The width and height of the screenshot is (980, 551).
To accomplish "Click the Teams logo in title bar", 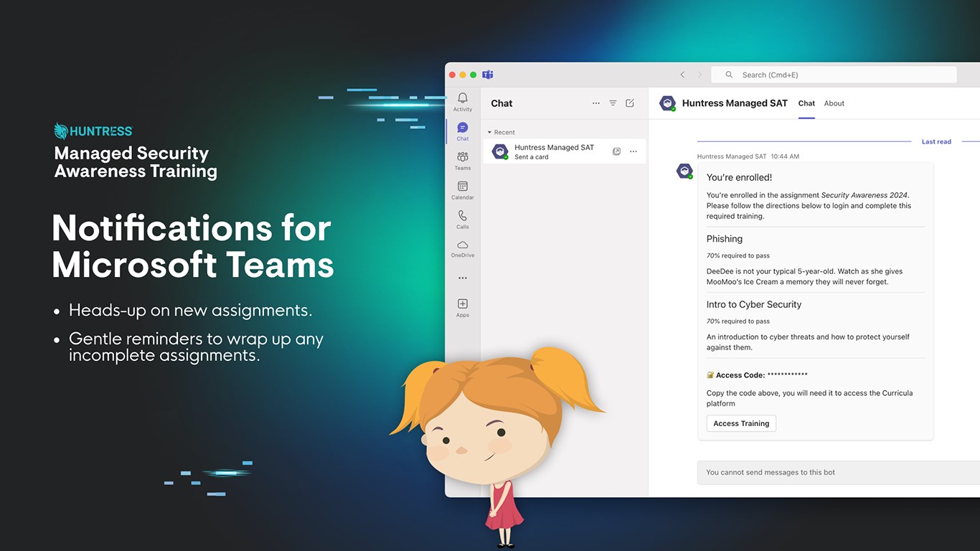I will [x=488, y=75].
